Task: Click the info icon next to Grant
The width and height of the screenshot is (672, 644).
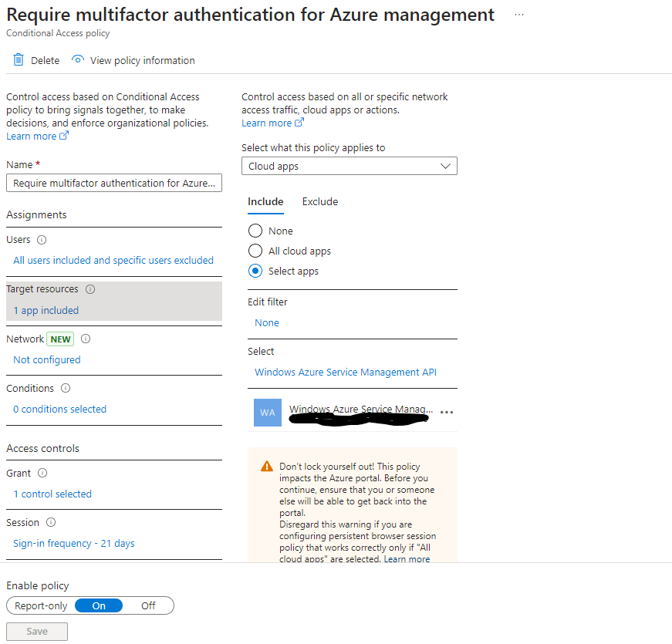Action: pos(42,472)
